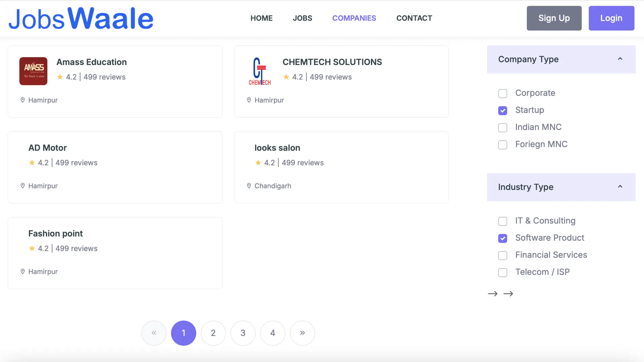Click the location pin next to Hamirpur under AD Motor

coord(22,186)
